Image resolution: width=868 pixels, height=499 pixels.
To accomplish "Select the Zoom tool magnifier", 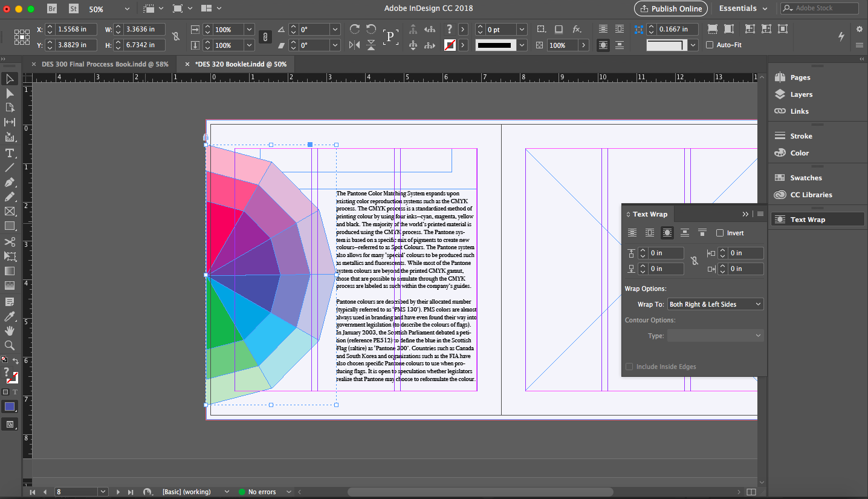I will (10, 345).
